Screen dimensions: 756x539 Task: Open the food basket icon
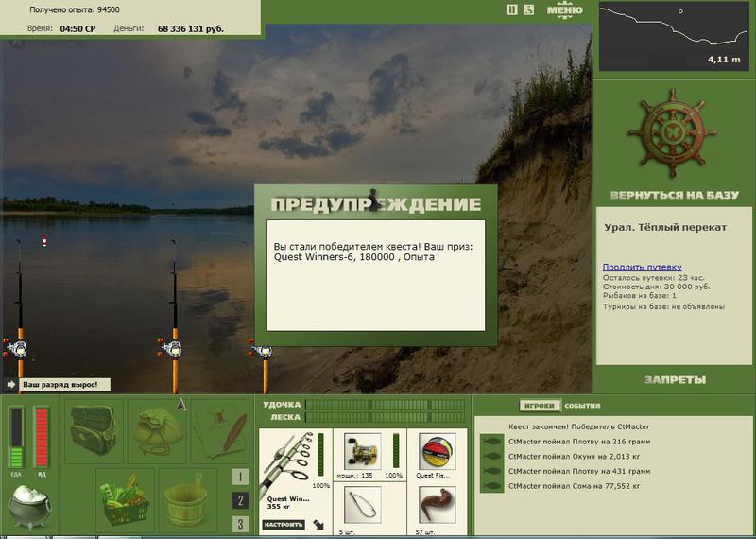point(125,501)
